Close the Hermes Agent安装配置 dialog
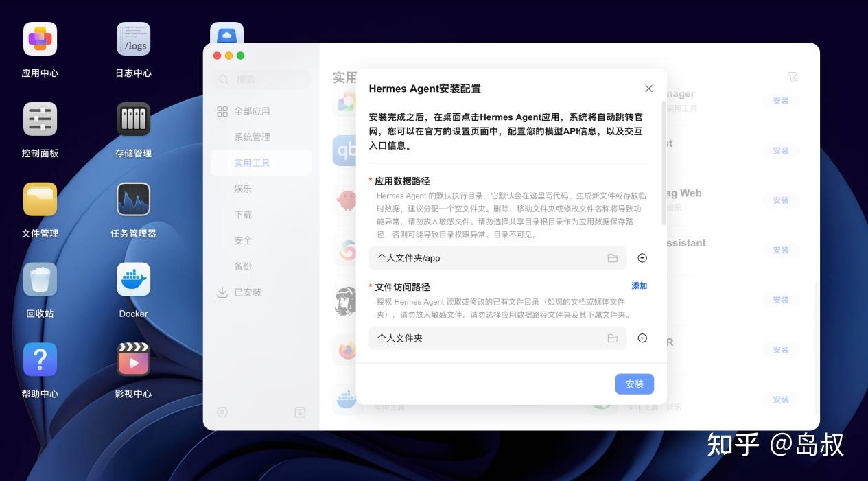The height and width of the screenshot is (481, 868). pyautogui.click(x=648, y=89)
